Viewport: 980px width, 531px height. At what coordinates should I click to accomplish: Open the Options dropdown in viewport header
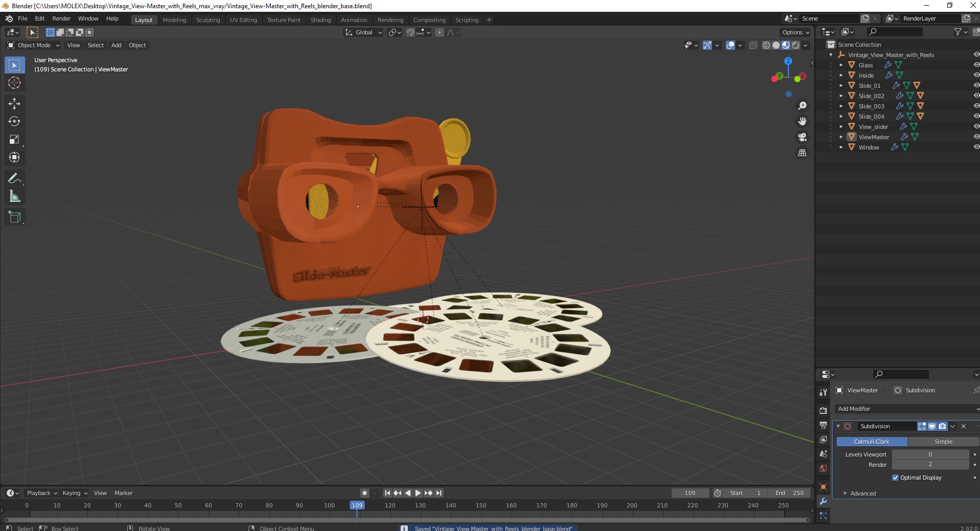(x=796, y=32)
